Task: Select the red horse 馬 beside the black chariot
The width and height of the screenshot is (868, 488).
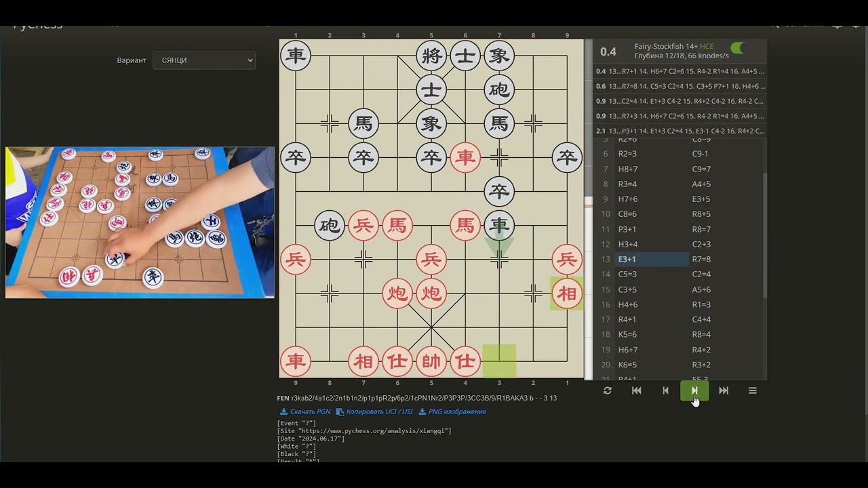Action: pyautogui.click(x=465, y=225)
